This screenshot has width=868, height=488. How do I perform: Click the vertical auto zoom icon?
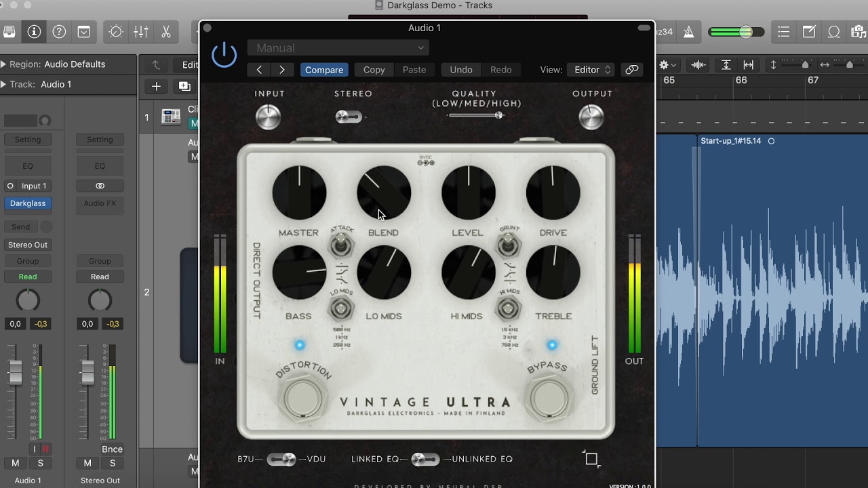[726, 65]
